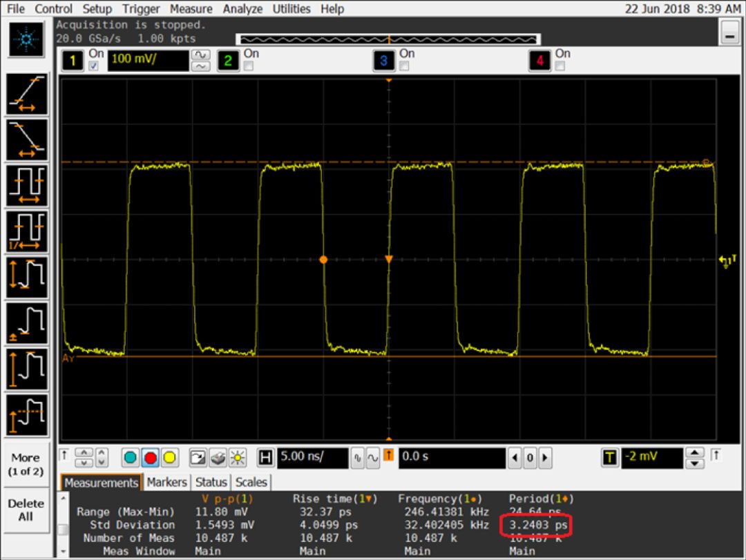Expand More (1 of 2) measurement icons
The width and height of the screenshot is (746, 560).
tap(26, 464)
